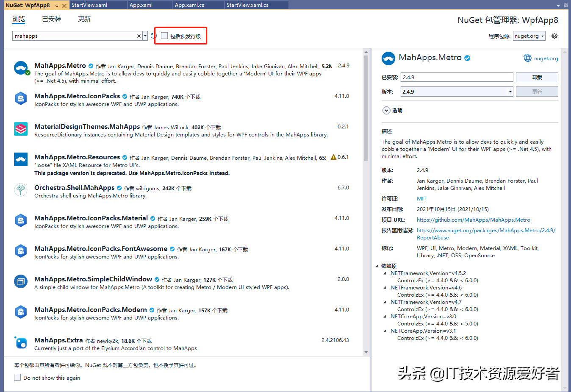Open ReportAbuse nuget.org link
571x392 pixels.
tap(486, 234)
